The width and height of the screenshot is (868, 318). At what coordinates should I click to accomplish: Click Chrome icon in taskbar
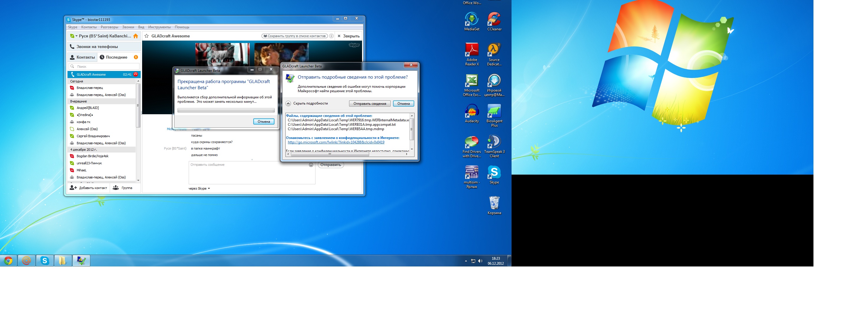(9, 261)
